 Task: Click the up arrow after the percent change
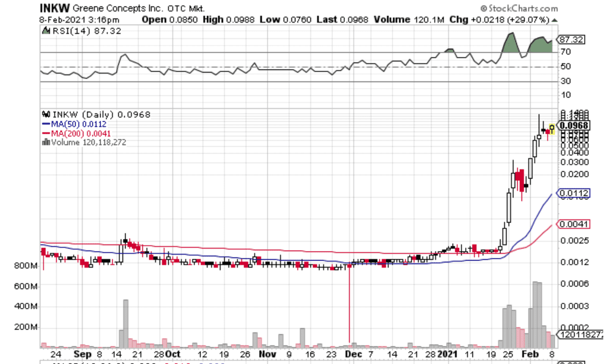pos(554,20)
